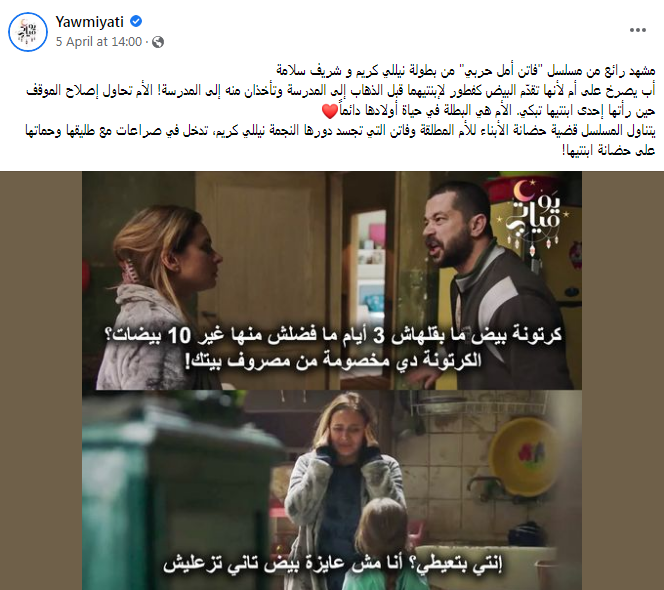Viewport: 664px width, 590px height.
Task: Click the blue verified badge
Action: click(x=136, y=21)
